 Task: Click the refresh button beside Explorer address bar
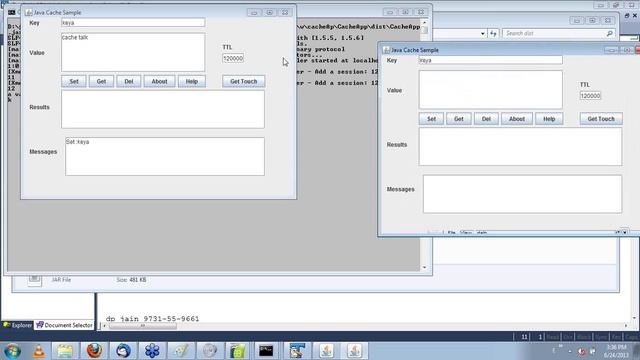[x=493, y=33]
